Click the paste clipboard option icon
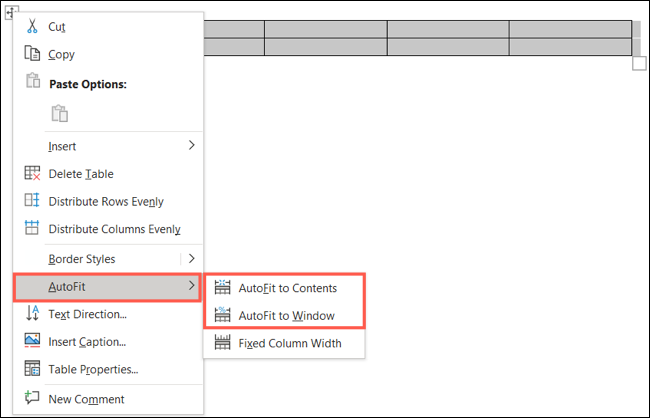Screen dimensions: 650x418 click(59, 113)
